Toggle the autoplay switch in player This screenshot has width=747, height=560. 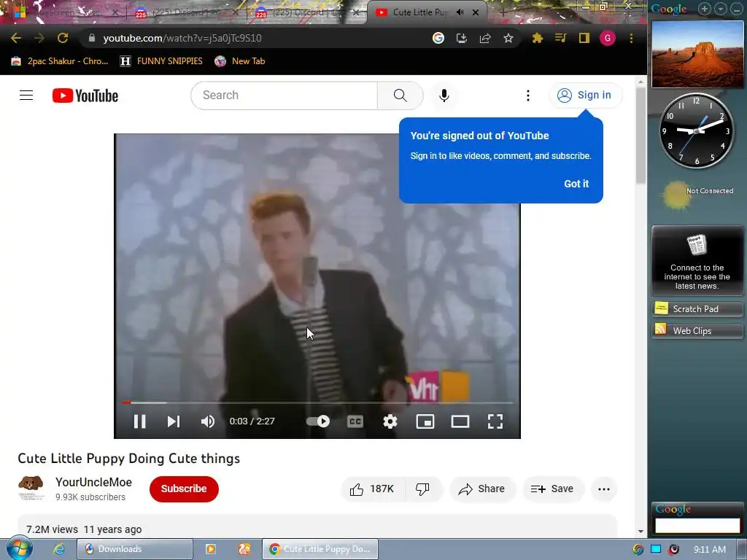[318, 421]
